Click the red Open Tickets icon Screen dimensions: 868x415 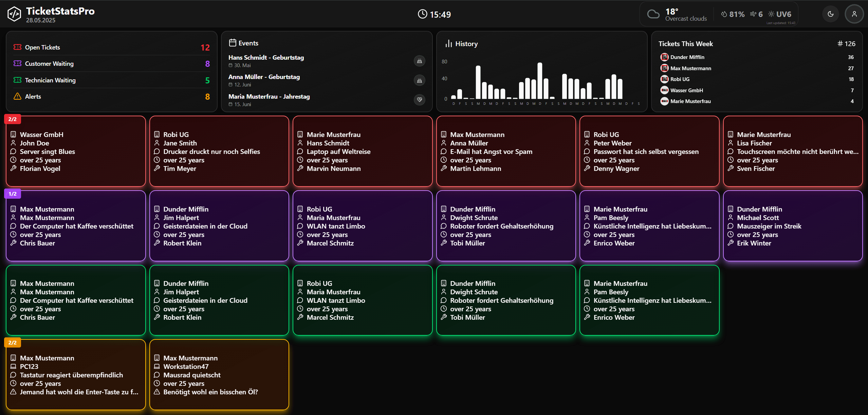tap(17, 47)
